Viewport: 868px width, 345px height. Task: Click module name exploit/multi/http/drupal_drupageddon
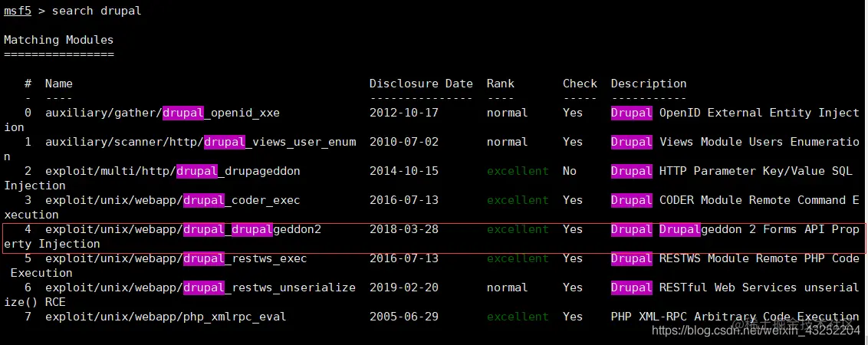point(173,171)
